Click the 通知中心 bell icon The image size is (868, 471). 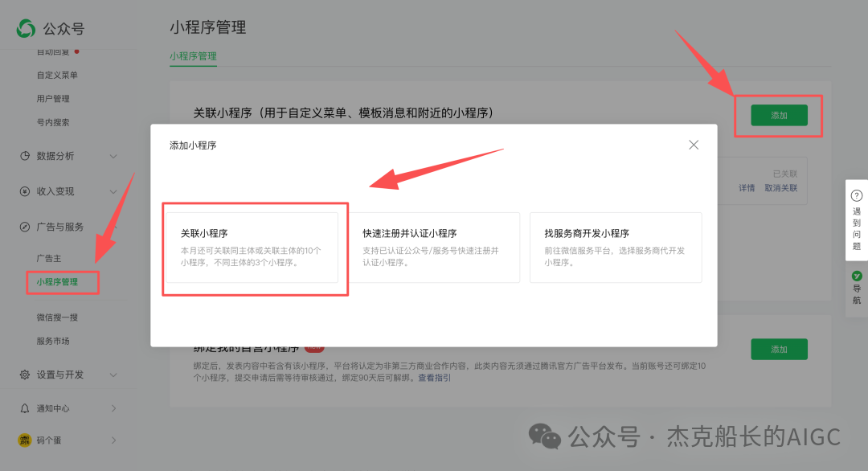(25, 408)
